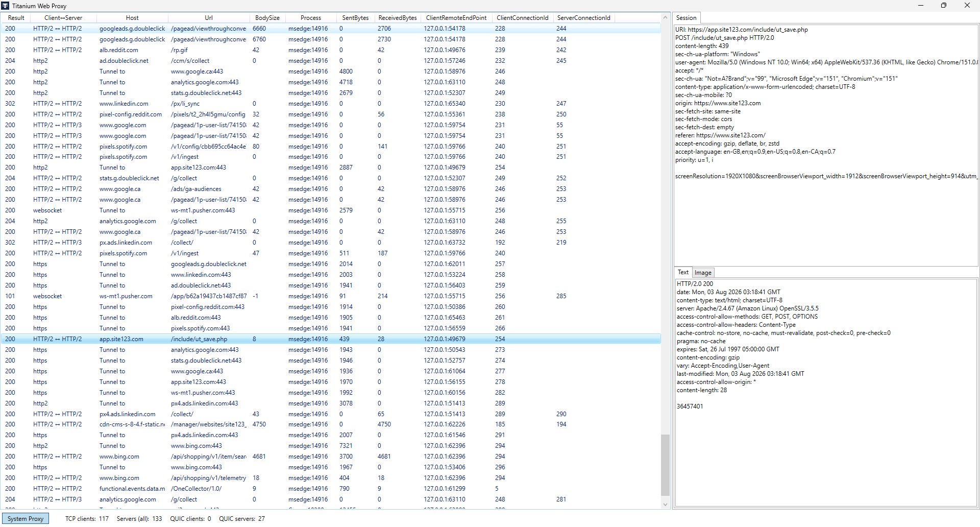Select the ws-mt1.pusher.com 101 websocket row
The height and width of the screenshot is (527, 980).
[331, 296]
